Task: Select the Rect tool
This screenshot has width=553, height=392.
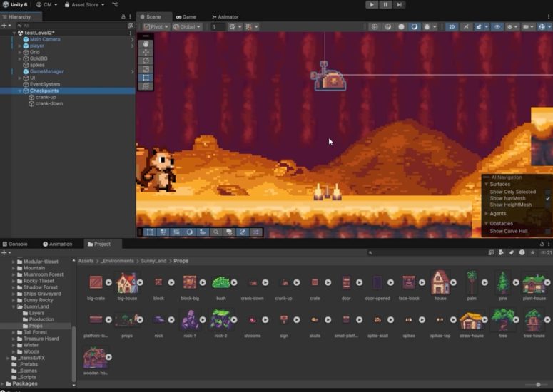Action: 146,78
